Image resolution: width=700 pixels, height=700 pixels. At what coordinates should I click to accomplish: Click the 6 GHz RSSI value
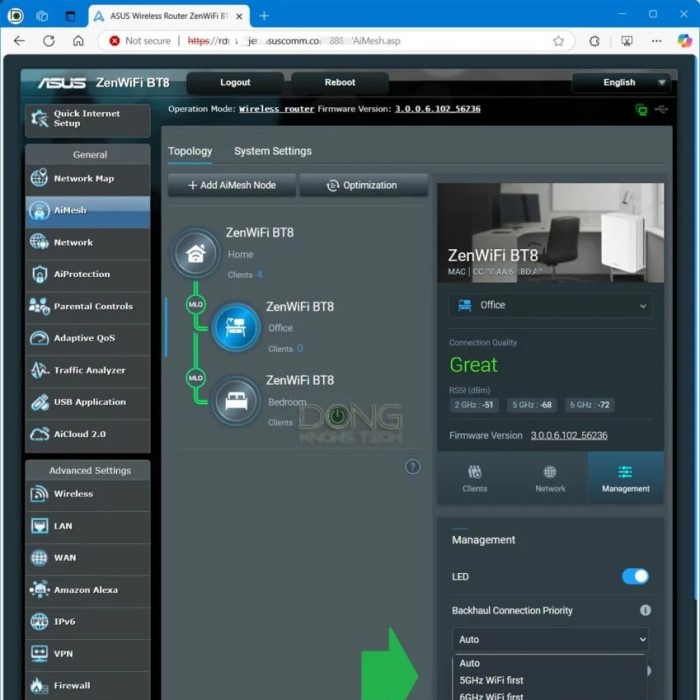[589, 405]
